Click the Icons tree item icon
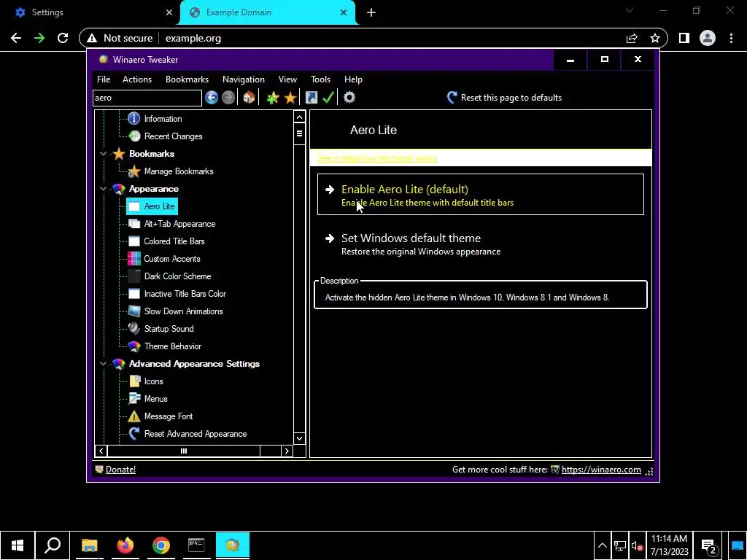Image resolution: width=747 pixels, height=560 pixels. 135,381
